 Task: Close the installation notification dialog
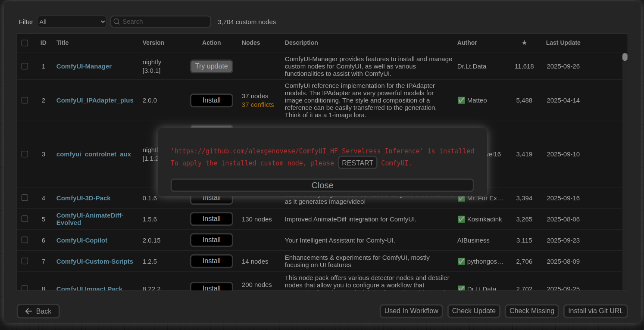(322, 185)
